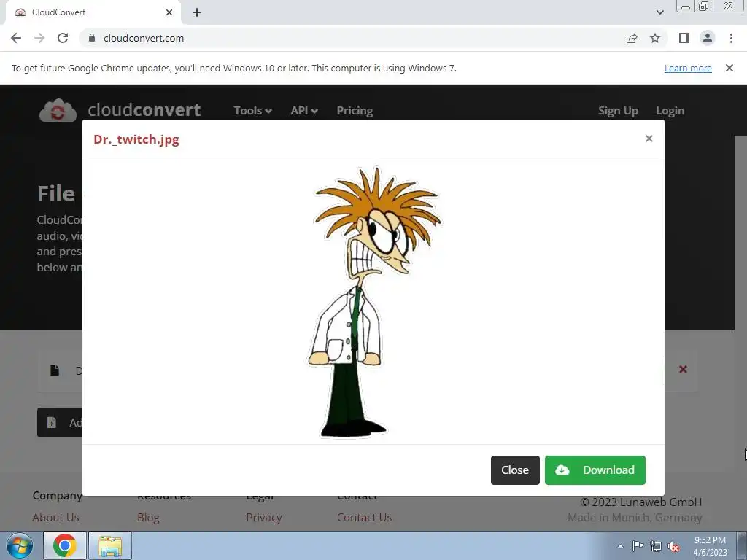Click the cloudconvert logo icon
This screenshot has height=560, width=747.
point(58,111)
